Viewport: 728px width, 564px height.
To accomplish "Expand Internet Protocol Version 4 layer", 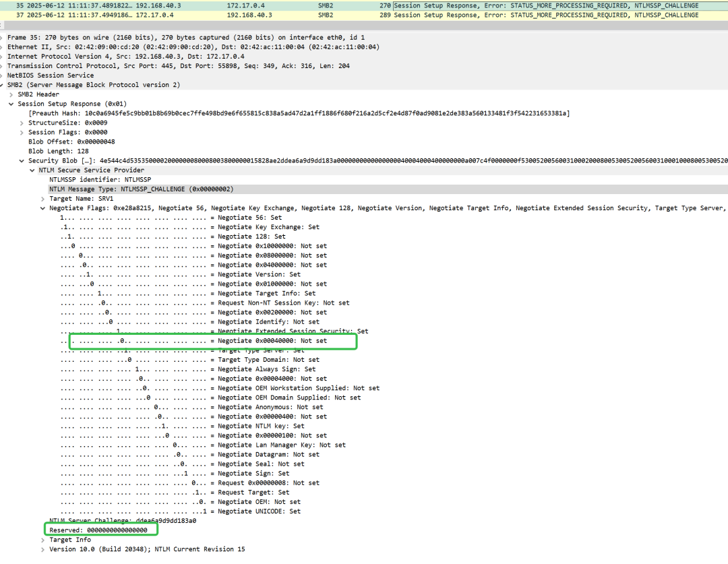I will [x=2, y=57].
